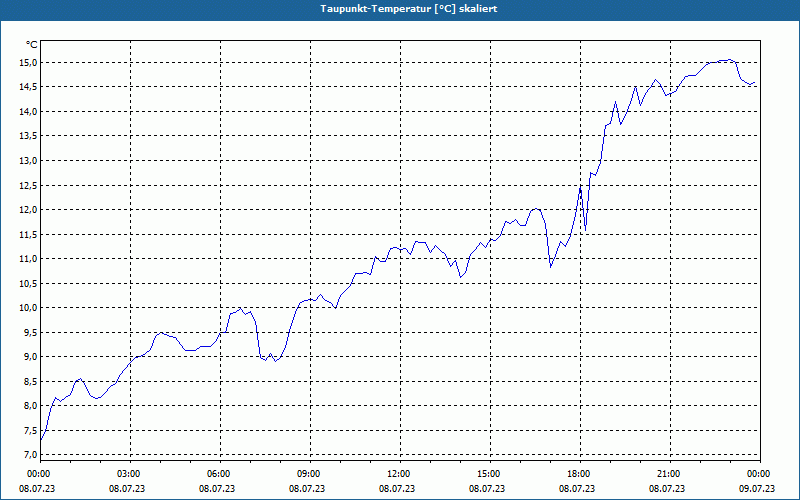This screenshot has height=500, width=800.
Task: Click the 7,0 y-axis value
Action: click(31, 455)
